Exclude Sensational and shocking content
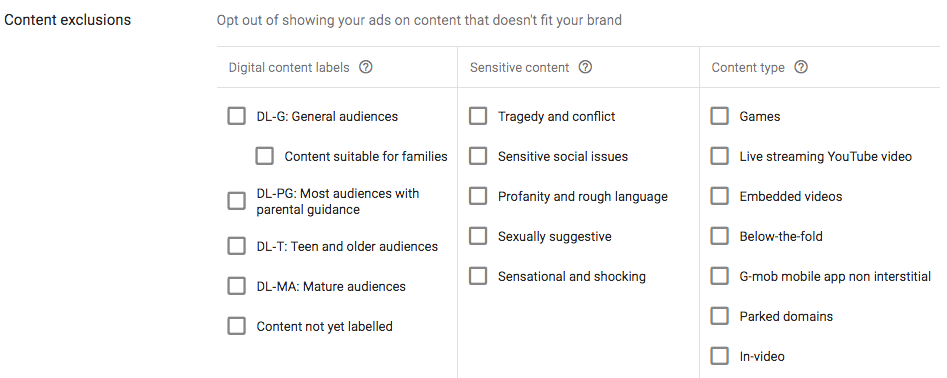The image size is (947, 378). [x=478, y=276]
